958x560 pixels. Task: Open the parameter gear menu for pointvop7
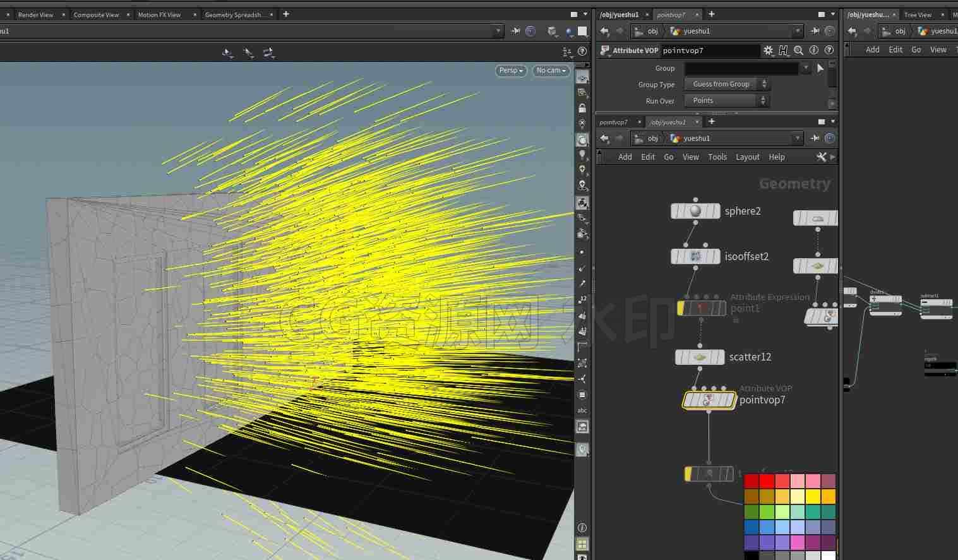(x=768, y=51)
